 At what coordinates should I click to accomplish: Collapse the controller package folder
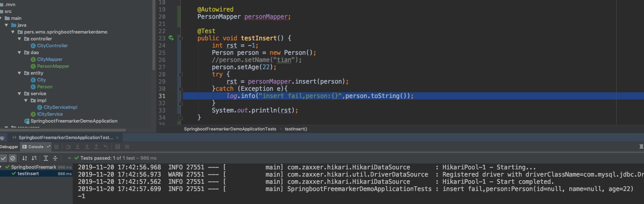(x=19, y=39)
